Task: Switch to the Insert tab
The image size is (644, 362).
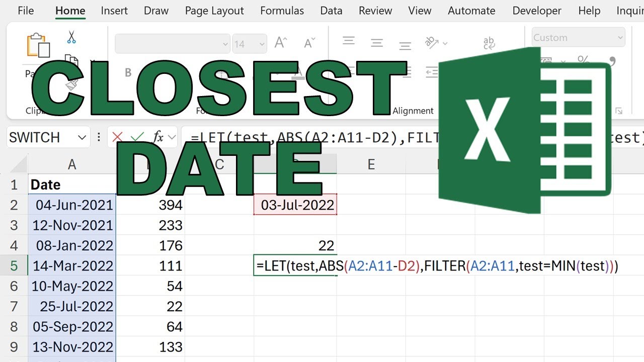Action: coord(114,11)
